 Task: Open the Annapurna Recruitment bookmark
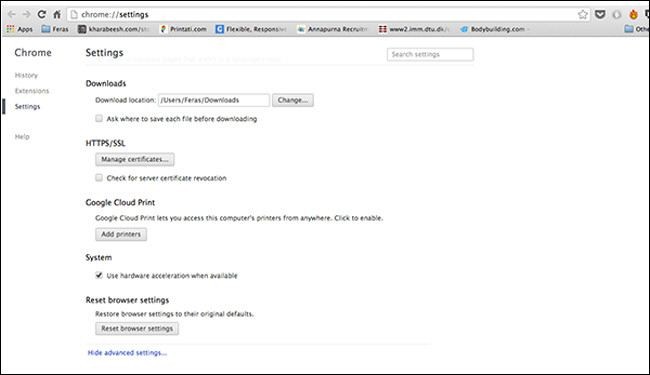click(332, 29)
